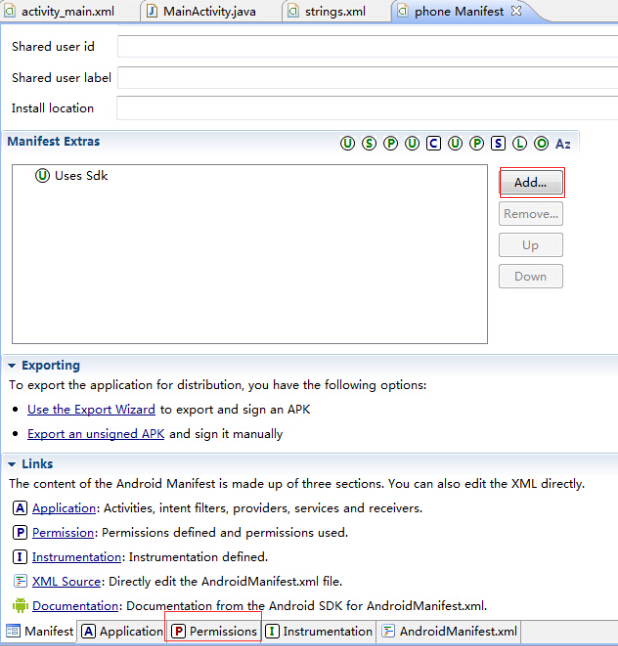This screenshot has height=646, width=618.
Task: Click the O circle filter icon
Action: pos(541,143)
